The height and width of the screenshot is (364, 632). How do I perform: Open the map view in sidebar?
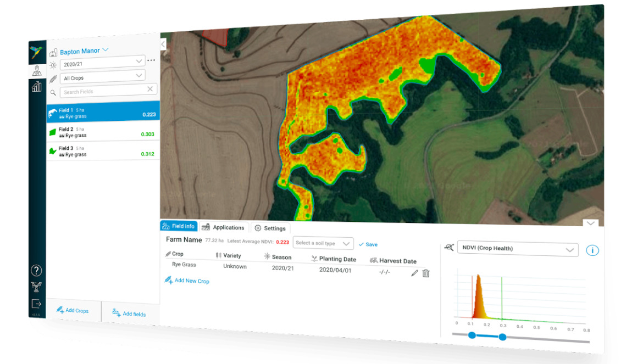click(x=37, y=71)
